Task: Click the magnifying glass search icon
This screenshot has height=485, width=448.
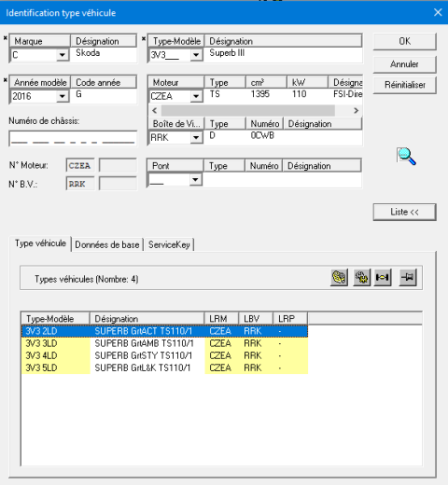Action: [406, 156]
